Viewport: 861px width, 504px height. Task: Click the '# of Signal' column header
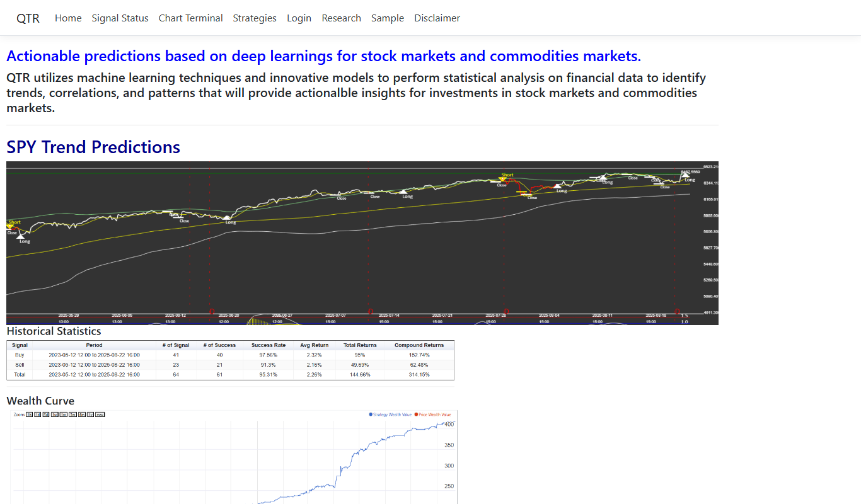pos(176,345)
